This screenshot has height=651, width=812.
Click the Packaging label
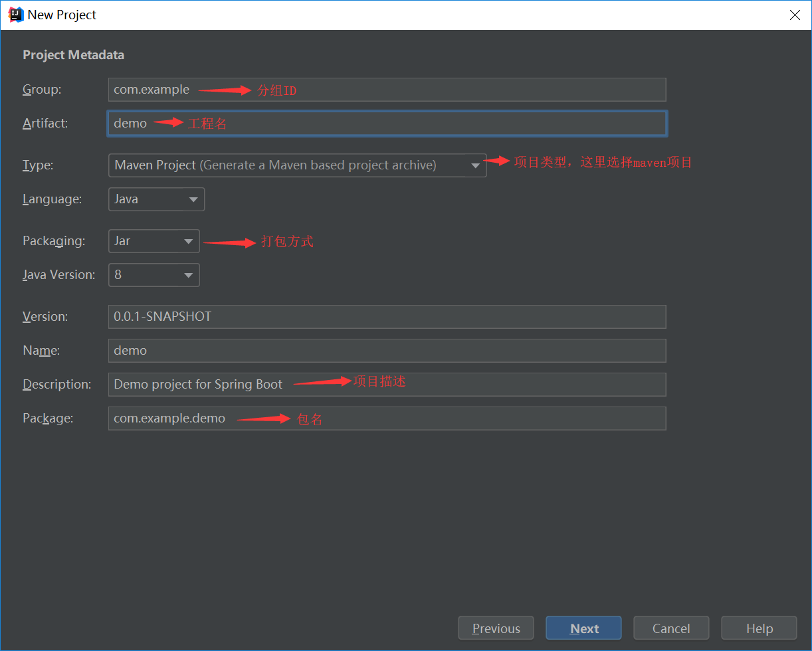tap(54, 241)
